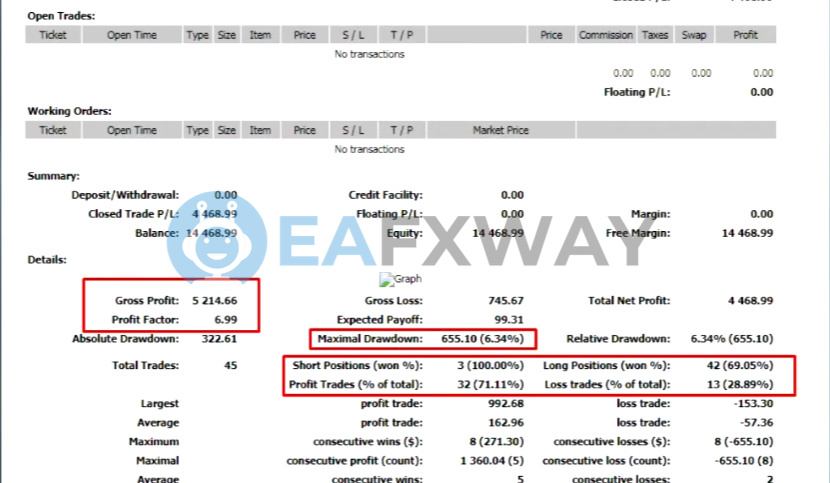
Task: Select the Free Margin value 14 468.99
Action: [746, 233]
